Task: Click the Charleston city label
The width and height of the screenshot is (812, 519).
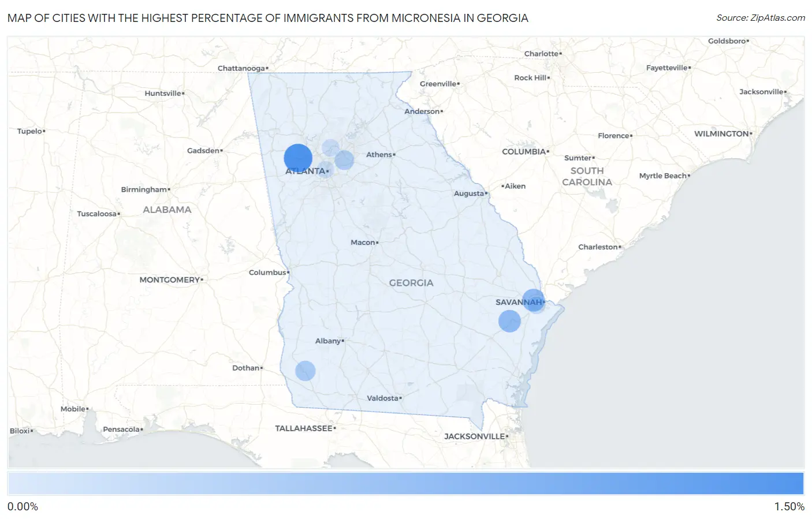Action: click(x=598, y=247)
